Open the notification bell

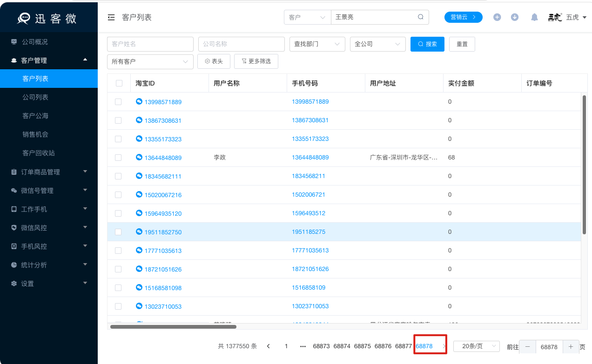[x=534, y=17]
